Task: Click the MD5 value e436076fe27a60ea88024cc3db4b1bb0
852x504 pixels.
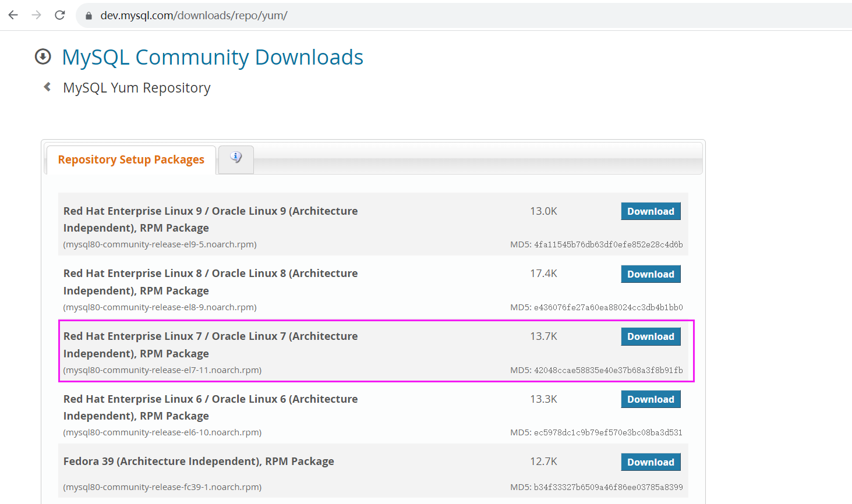Action: click(609, 307)
